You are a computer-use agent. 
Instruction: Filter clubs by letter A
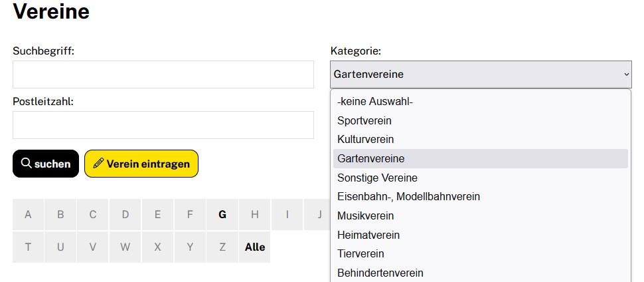28,214
